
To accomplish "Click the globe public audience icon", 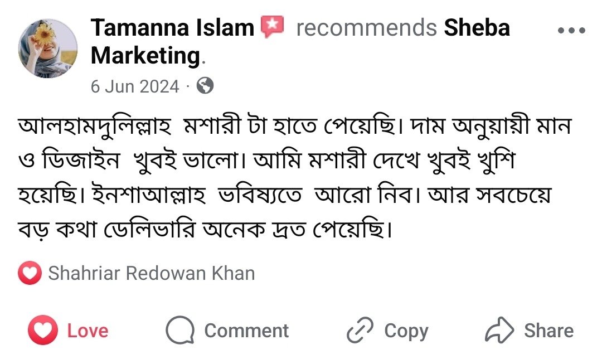I will pyautogui.click(x=205, y=86).
